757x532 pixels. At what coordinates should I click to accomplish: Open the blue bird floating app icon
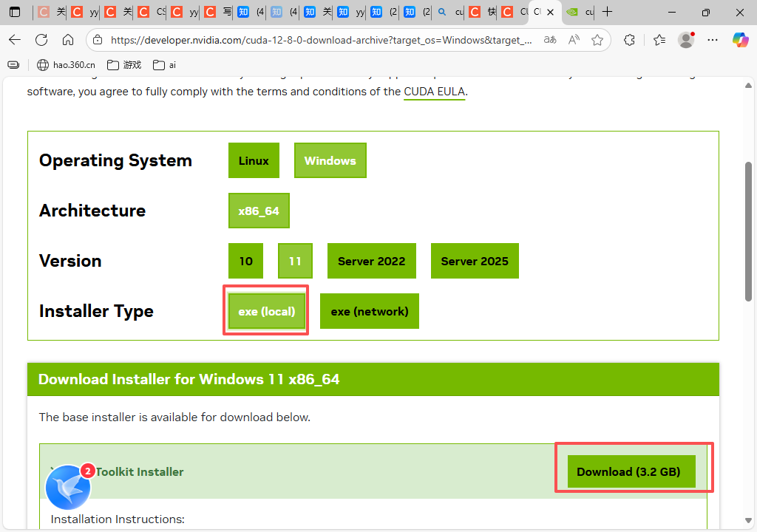(68, 488)
